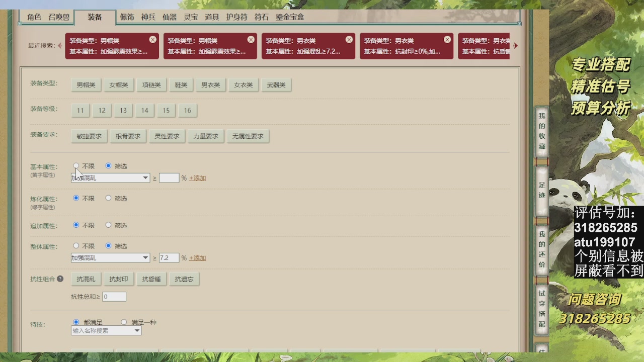Pick equipment level 15
644x362 pixels.
point(166,111)
